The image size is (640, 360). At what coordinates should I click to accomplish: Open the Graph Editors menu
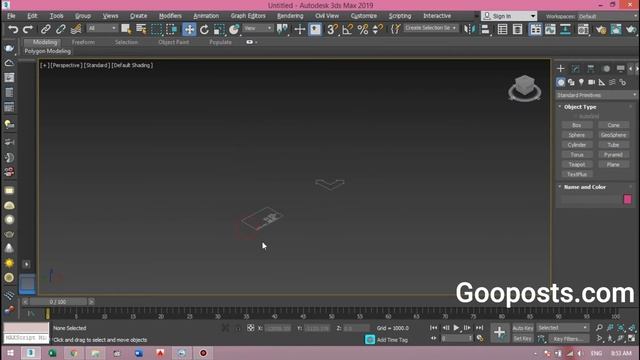point(248,16)
